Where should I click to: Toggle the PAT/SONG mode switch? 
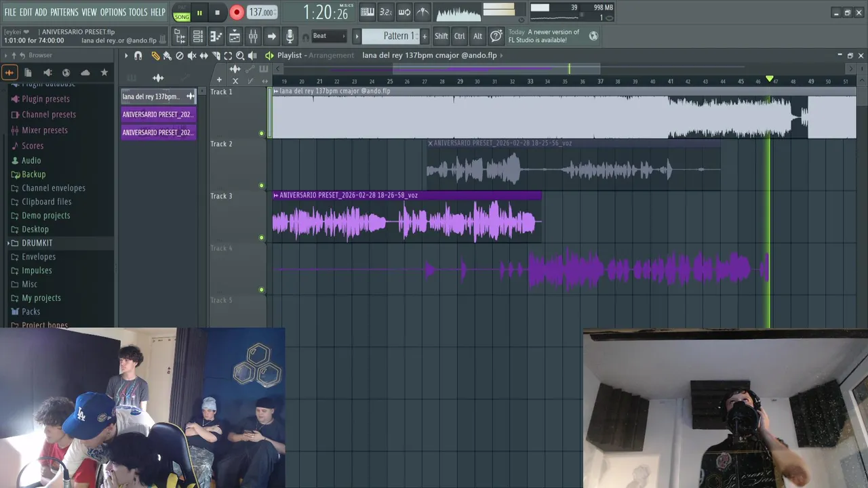click(181, 12)
